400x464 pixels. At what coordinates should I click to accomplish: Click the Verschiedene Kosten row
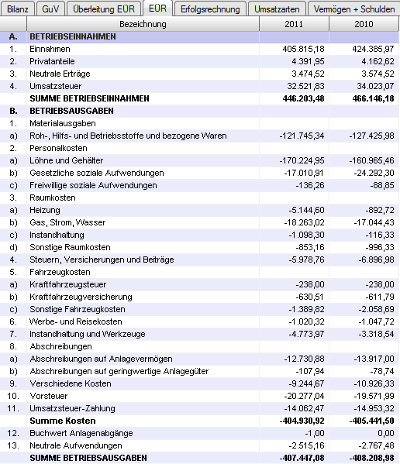pos(199,384)
